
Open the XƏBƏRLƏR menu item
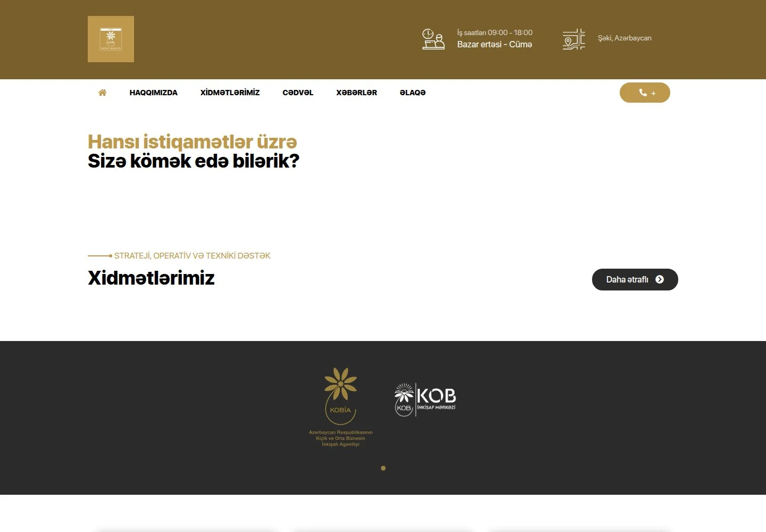point(356,93)
